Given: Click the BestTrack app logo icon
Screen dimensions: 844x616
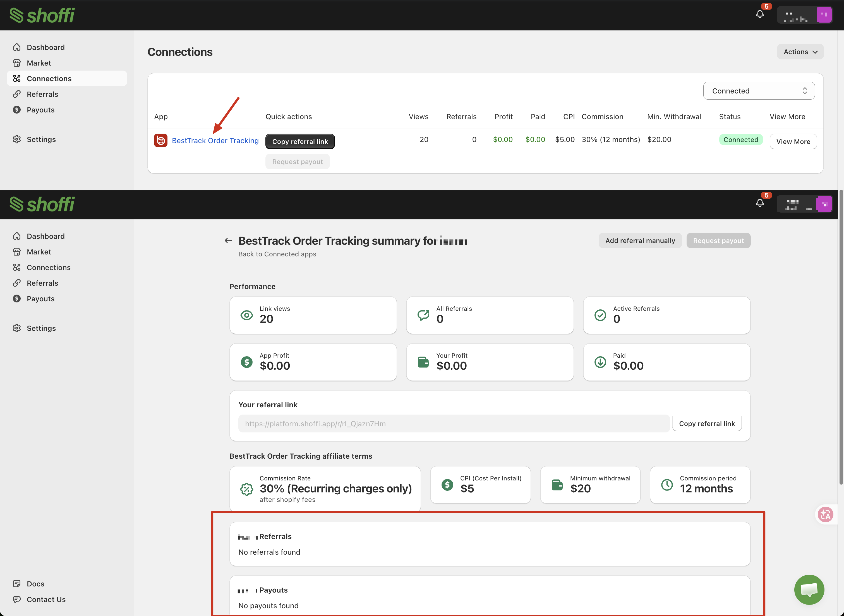Looking at the screenshot, I should click(161, 141).
